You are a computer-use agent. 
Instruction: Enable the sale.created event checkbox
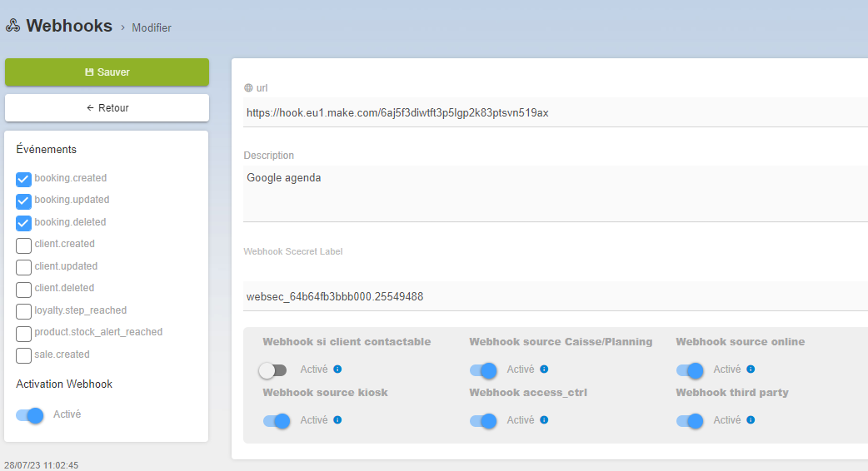pyautogui.click(x=24, y=355)
